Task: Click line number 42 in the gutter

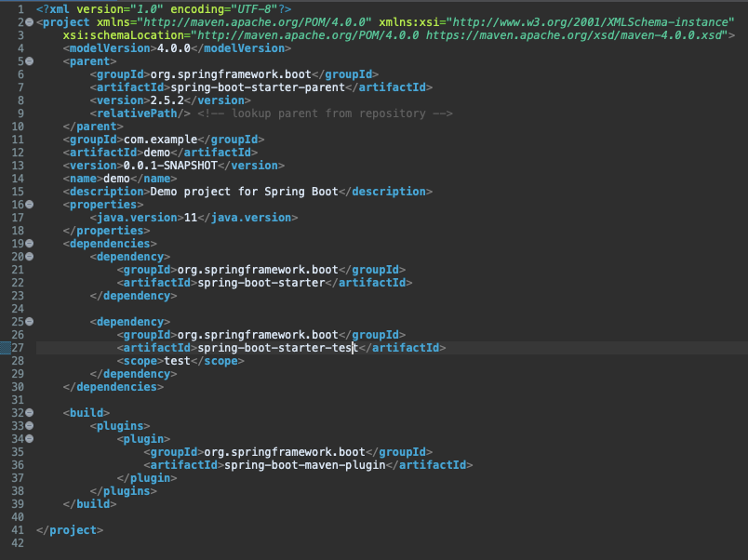Action: coord(18,543)
